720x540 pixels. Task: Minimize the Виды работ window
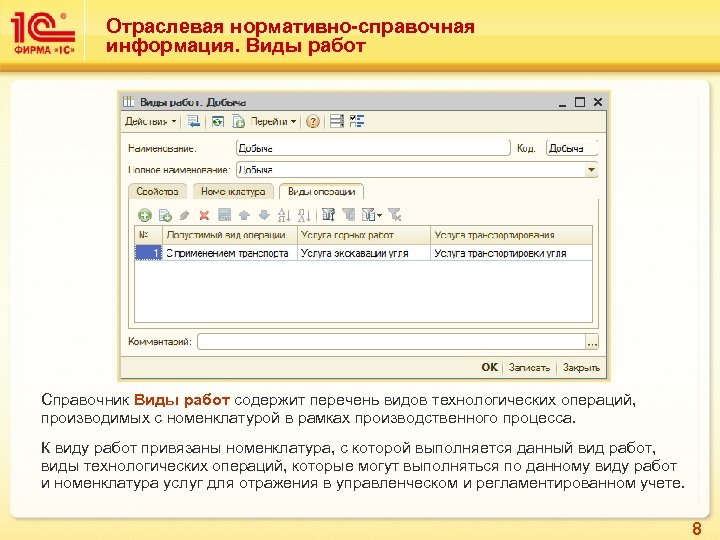(x=562, y=102)
